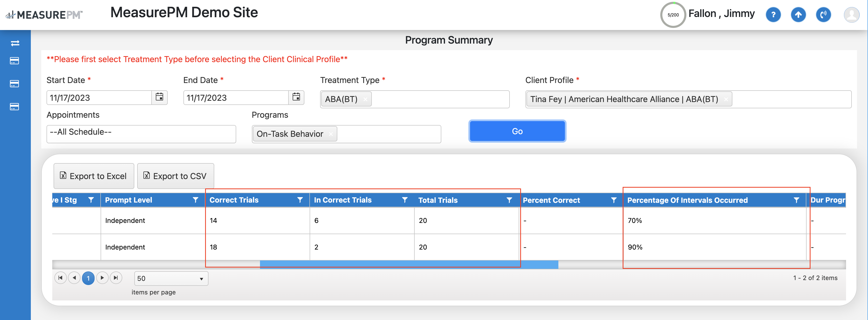The width and height of the screenshot is (868, 320).
Task: Click the blue up arrow icon
Action: (798, 15)
